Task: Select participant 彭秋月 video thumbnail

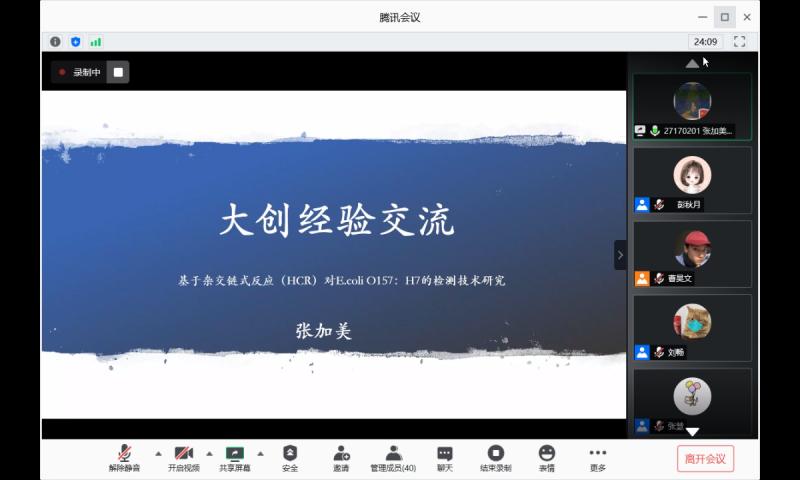Action: point(692,180)
